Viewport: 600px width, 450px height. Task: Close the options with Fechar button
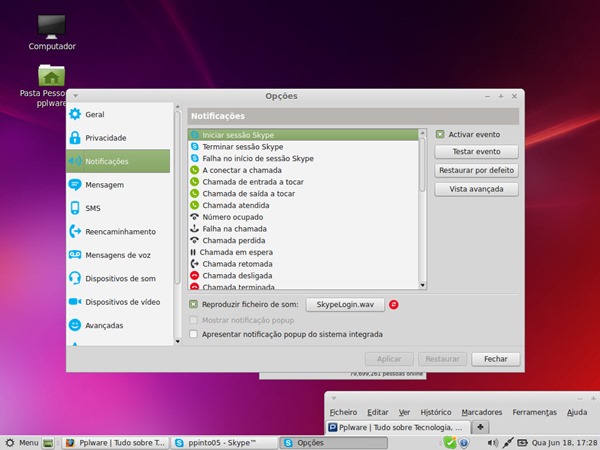click(496, 359)
